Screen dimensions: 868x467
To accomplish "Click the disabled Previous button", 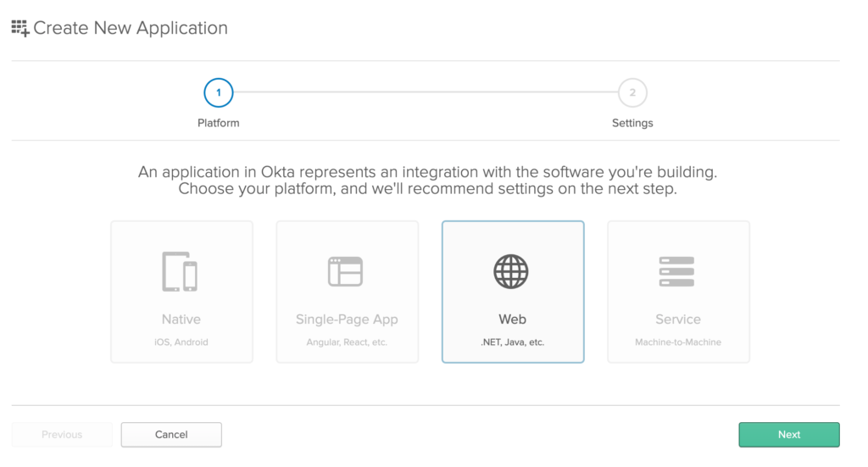I will click(x=62, y=434).
